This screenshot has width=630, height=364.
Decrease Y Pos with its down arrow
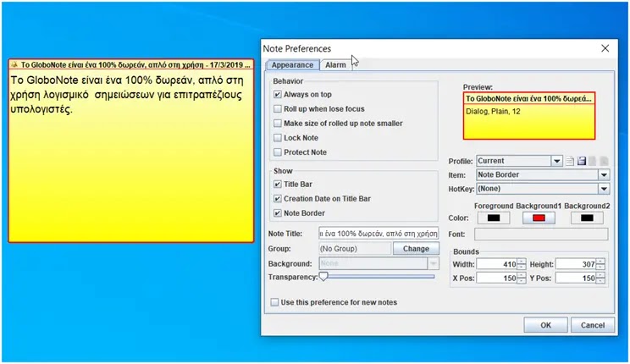coord(600,281)
